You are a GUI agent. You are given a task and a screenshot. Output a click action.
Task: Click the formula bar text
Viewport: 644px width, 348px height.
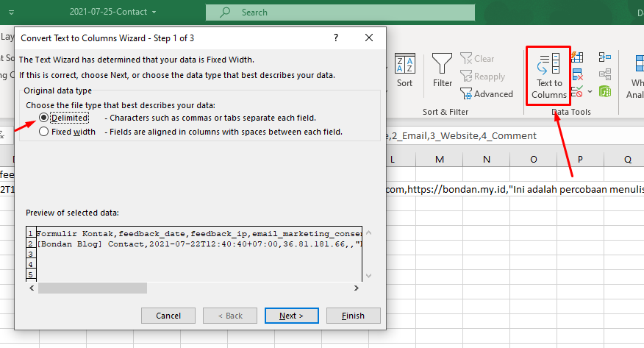tap(461, 135)
